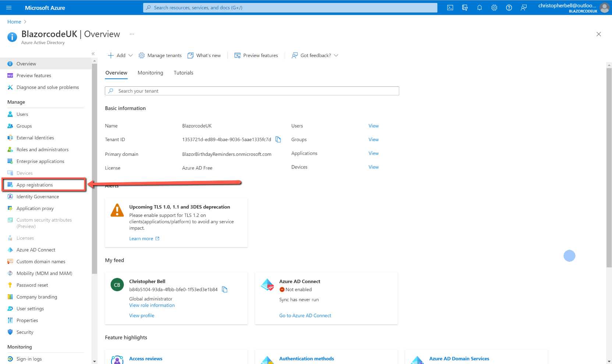The image size is (612, 364).
Task: Open the Help question mark icon
Action: pos(509,7)
